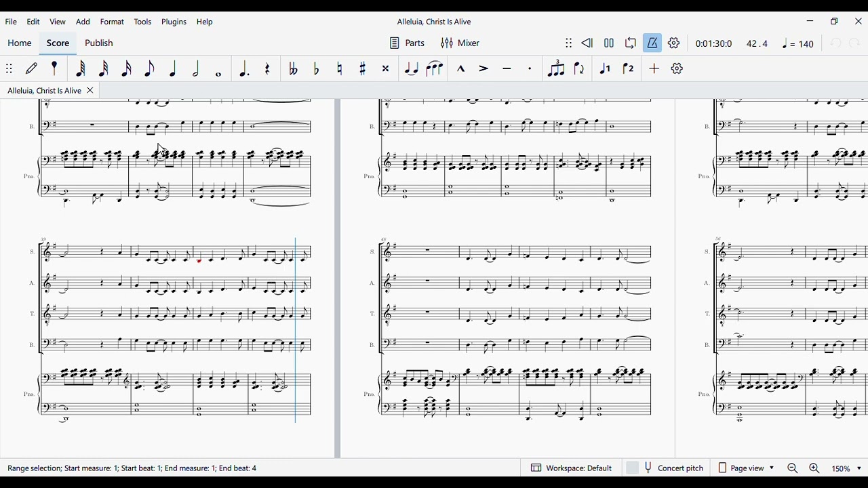The image size is (868, 488).
Task: Open the Add menu
Action: [x=83, y=22]
